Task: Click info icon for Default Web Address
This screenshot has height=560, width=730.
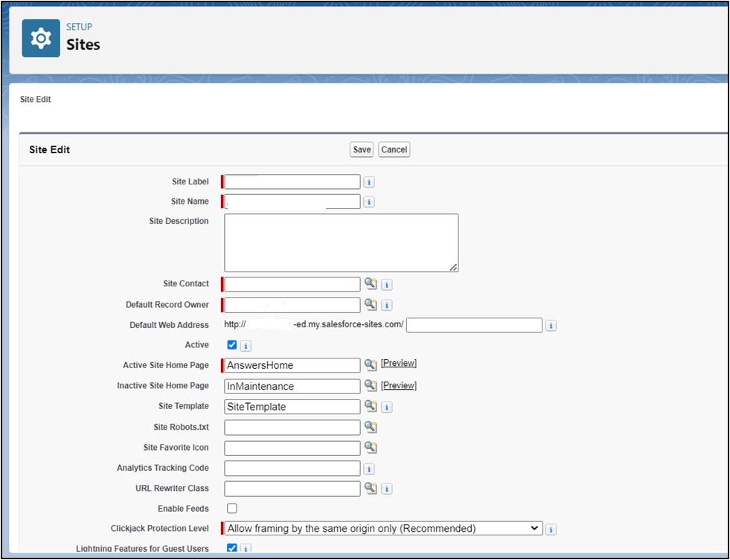Action: [551, 326]
